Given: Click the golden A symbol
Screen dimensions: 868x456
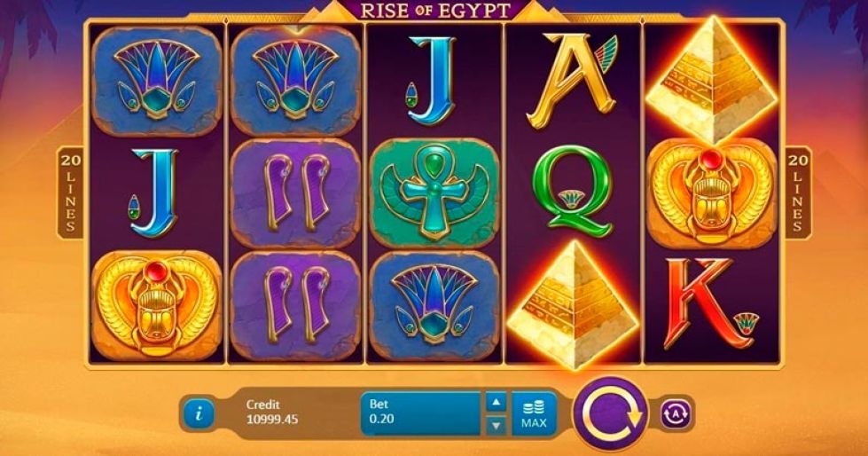Looking at the screenshot, I should tap(571, 81).
